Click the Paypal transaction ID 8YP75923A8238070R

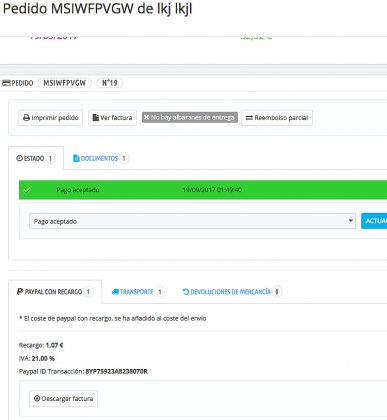point(116,371)
